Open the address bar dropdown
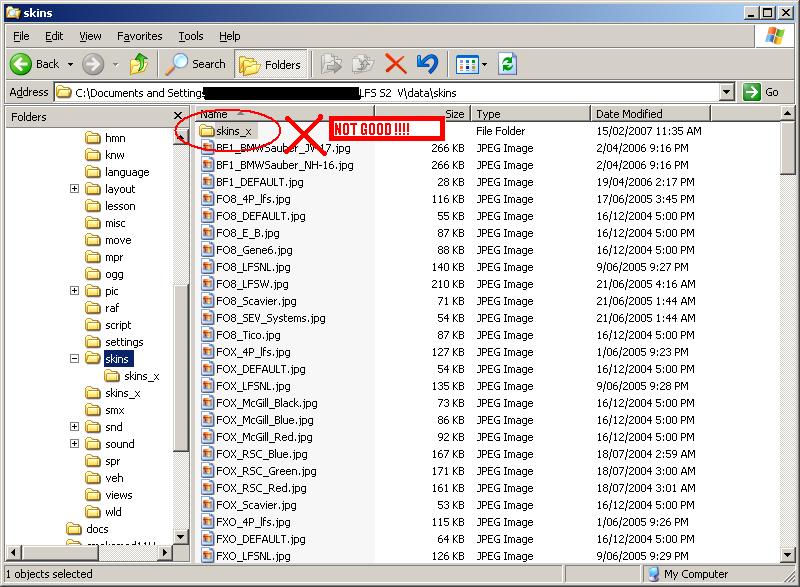This screenshot has height=587, width=800. tap(727, 93)
